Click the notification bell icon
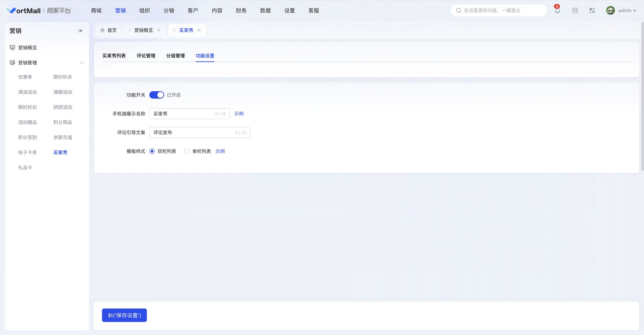This screenshot has width=644, height=335. 557,11
